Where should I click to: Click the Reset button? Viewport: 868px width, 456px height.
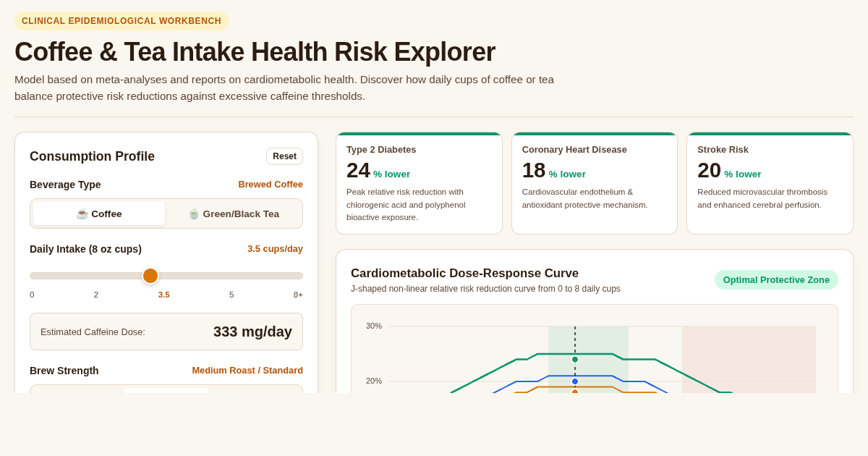284,156
